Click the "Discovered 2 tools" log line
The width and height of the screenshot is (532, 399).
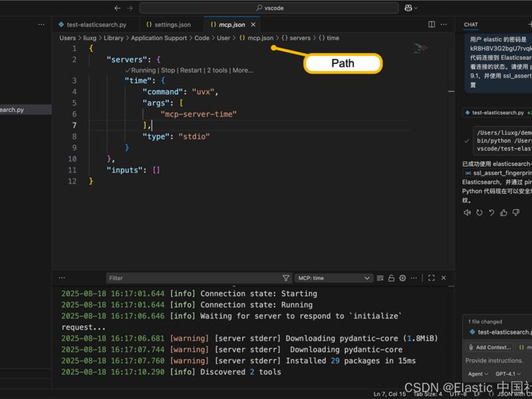tap(171, 372)
